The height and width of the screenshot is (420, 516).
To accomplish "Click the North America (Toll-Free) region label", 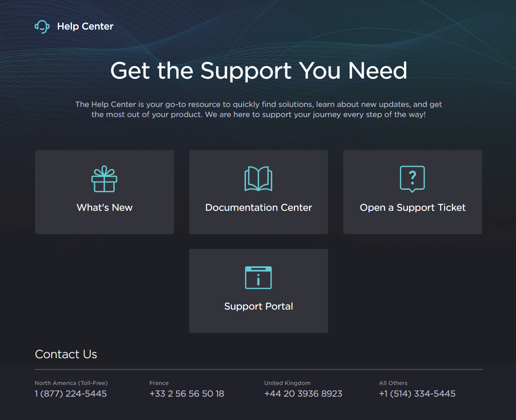I will pyautogui.click(x=71, y=383).
